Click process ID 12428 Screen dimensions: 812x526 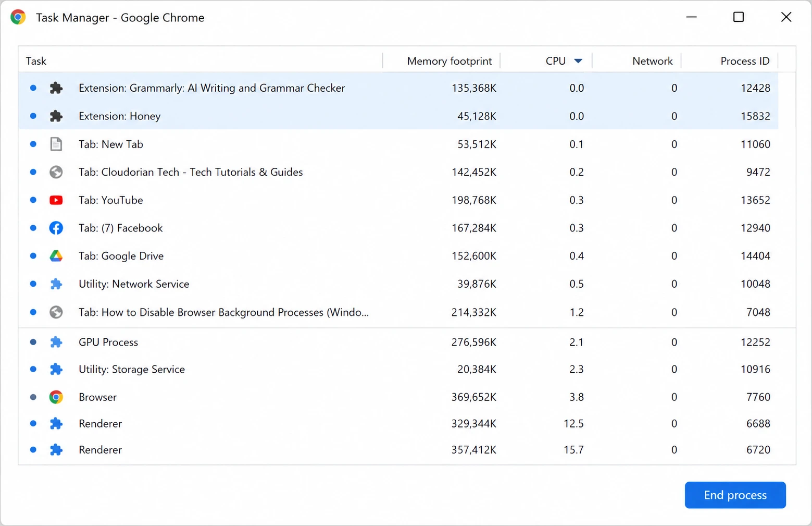pyautogui.click(x=755, y=88)
